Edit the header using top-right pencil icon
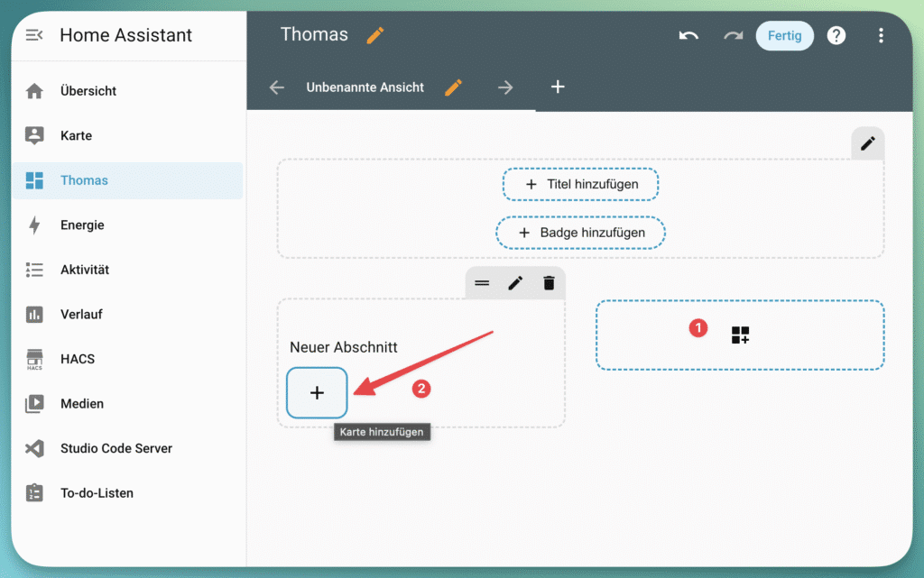The width and height of the screenshot is (924, 578). pyautogui.click(x=867, y=143)
